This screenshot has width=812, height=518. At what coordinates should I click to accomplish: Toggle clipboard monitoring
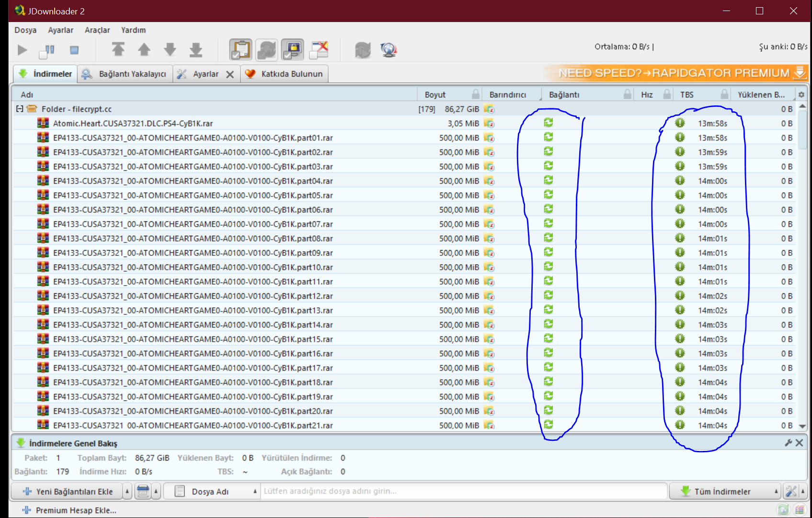pos(240,49)
